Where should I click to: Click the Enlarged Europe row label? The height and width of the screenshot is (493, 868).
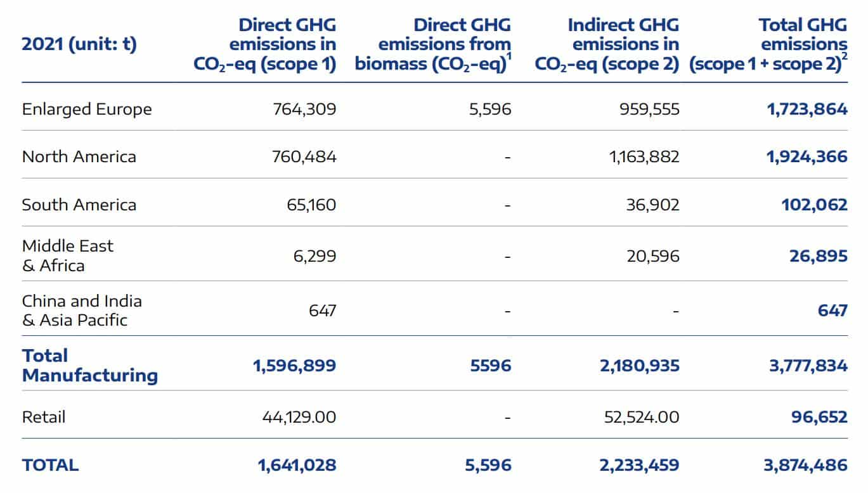coord(87,109)
